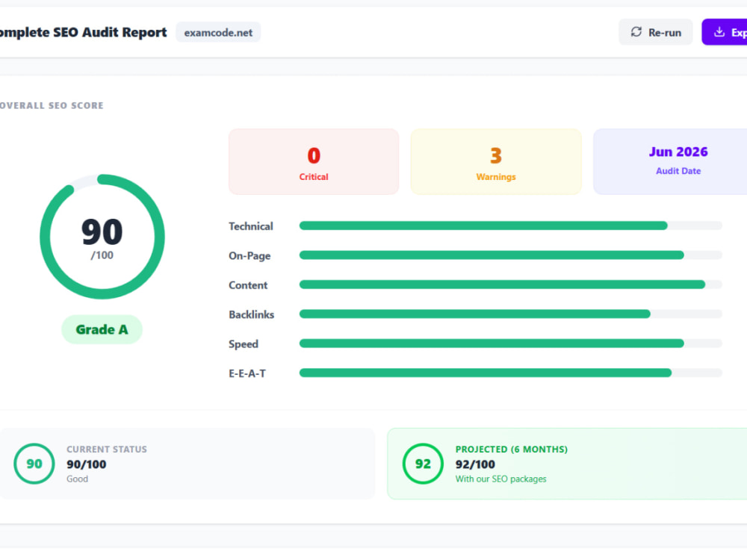Click the Re-run button

coord(656,32)
